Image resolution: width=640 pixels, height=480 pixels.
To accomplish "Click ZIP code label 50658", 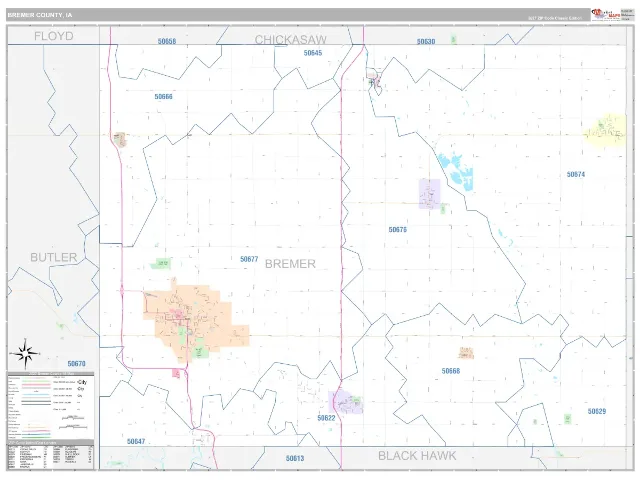I will coord(167,41).
